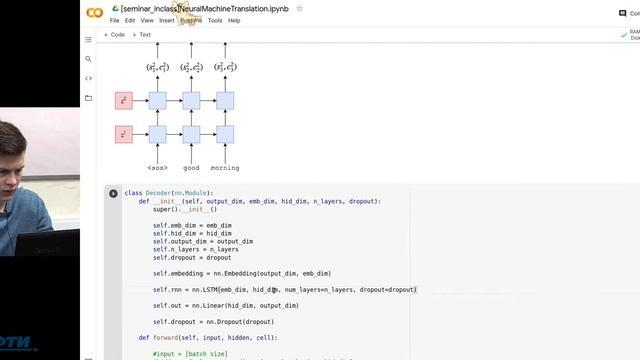Click the '#input = [batch size]' comment
Viewport: 640px width, 360px height.
coord(190,354)
